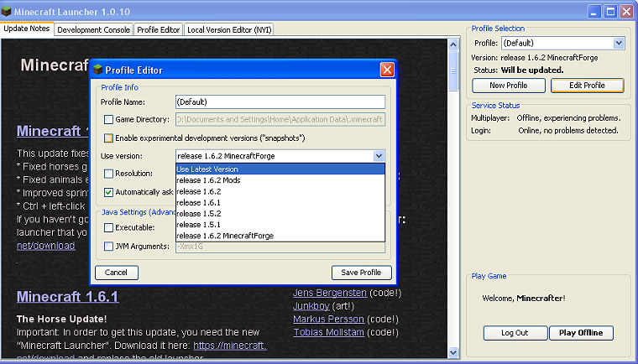Click Save Profile button

[361, 273]
